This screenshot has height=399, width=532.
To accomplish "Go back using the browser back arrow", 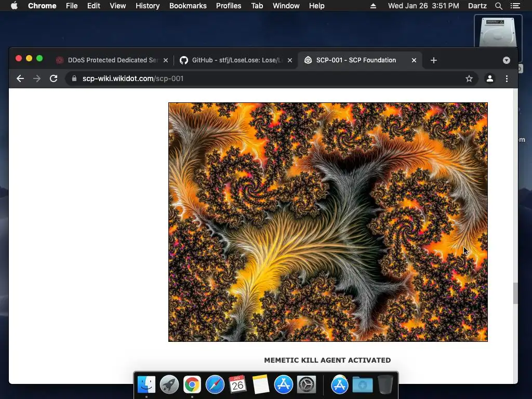I will [x=20, y=79].
